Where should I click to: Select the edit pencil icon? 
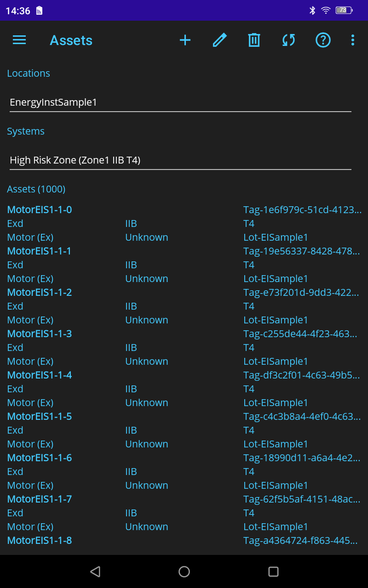pos(219,40)
